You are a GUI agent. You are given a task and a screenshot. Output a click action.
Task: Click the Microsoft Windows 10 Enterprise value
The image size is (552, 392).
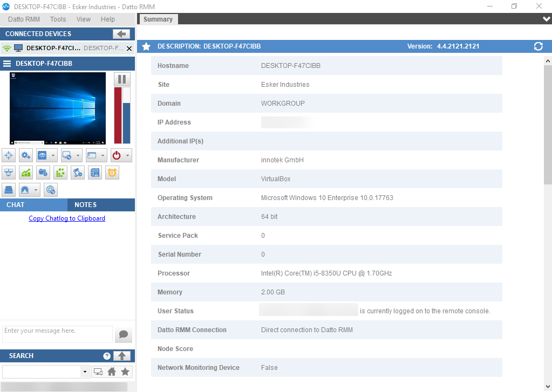point(327,198)
